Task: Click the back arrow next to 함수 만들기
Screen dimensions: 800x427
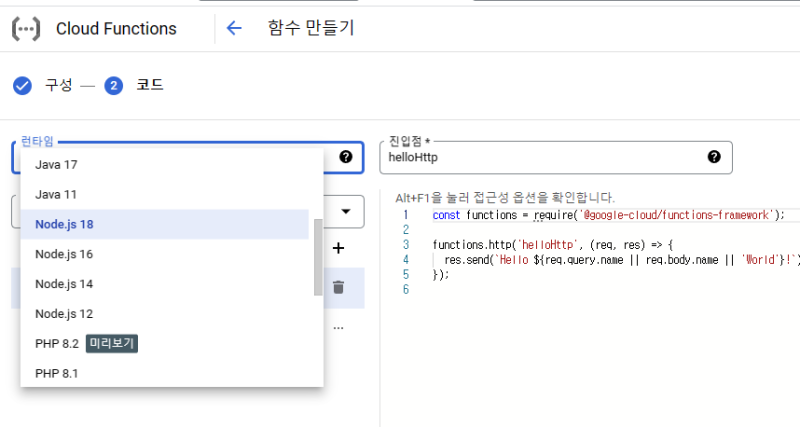Action: click(x=234, y=28)
